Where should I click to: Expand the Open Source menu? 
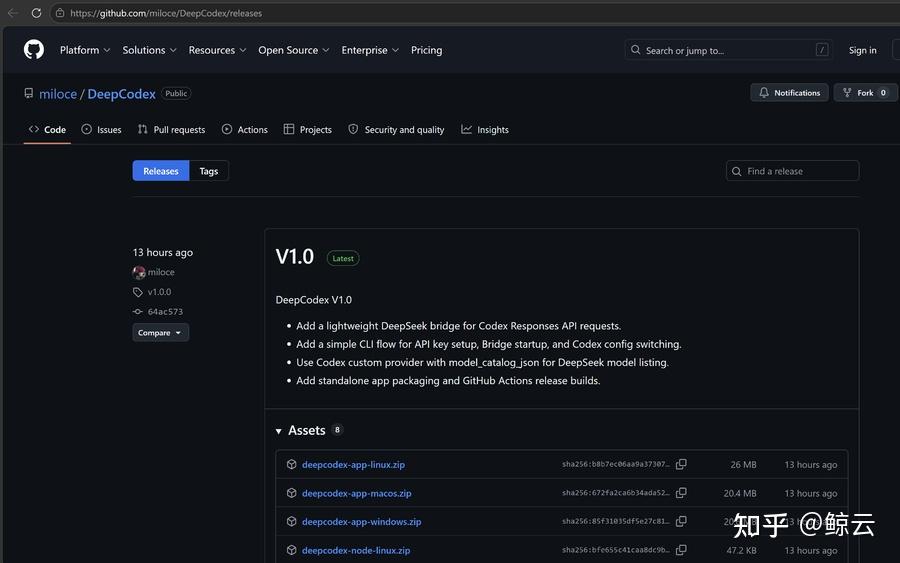[294, 50]
